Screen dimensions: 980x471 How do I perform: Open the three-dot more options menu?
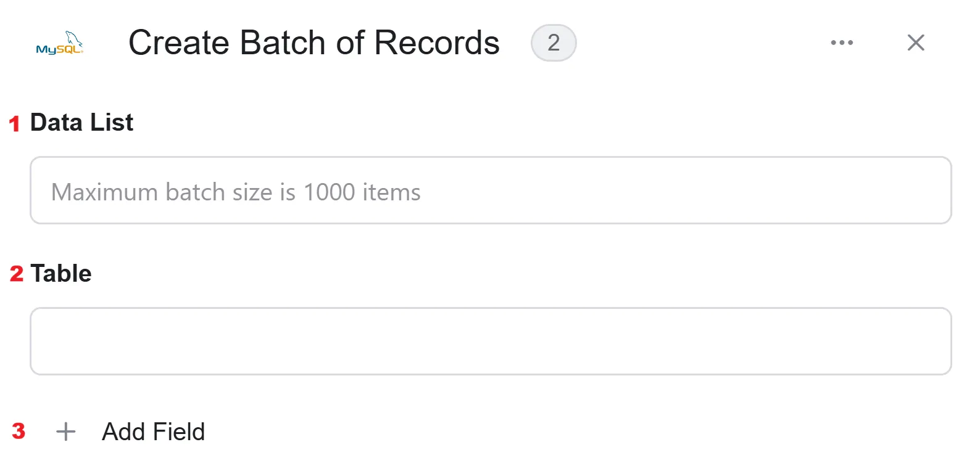(x=842, y=43)
